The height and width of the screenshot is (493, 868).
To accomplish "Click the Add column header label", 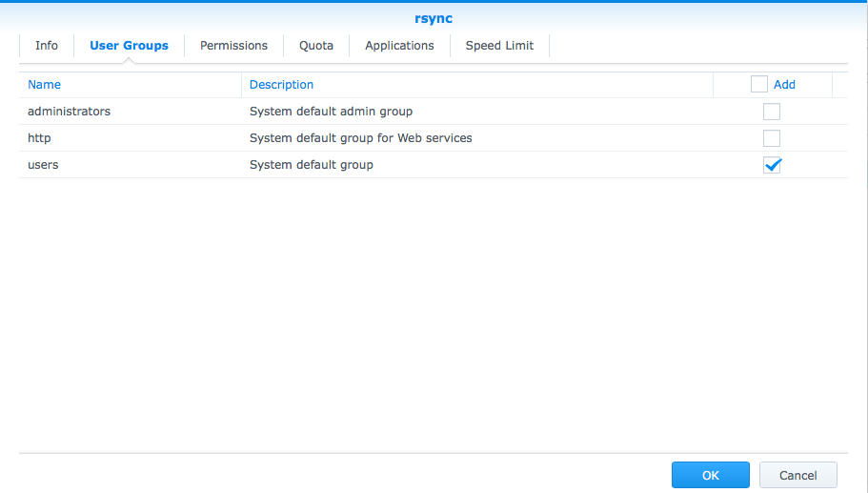I will point(784,85).
